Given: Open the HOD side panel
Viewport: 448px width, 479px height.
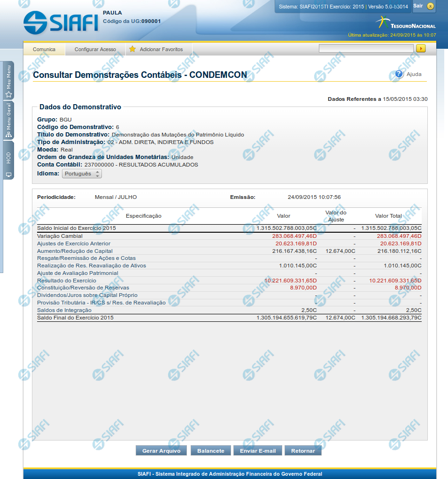Looking at the screenshot, I should pyautogui.click(x=8, y=160).
